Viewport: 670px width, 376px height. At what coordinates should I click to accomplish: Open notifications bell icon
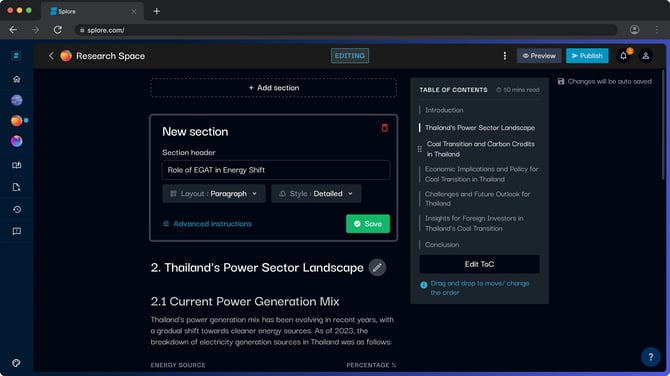623,56
